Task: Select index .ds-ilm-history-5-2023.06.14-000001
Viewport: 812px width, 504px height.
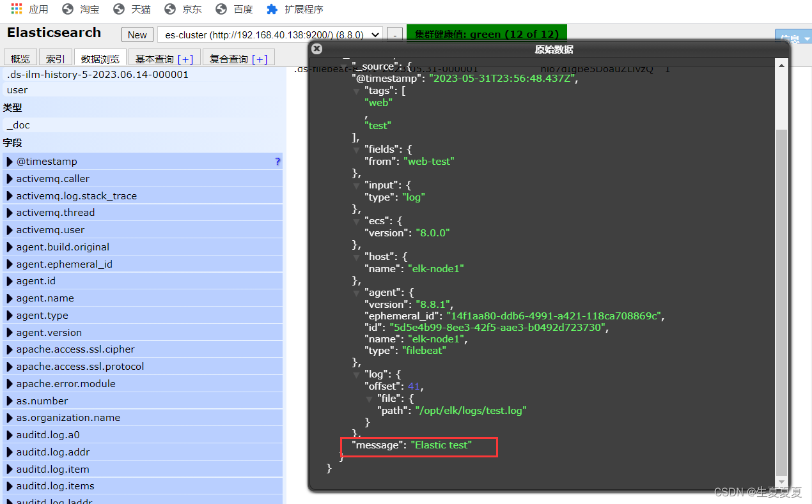Action: pyautogui.click(x=143, y=74)
